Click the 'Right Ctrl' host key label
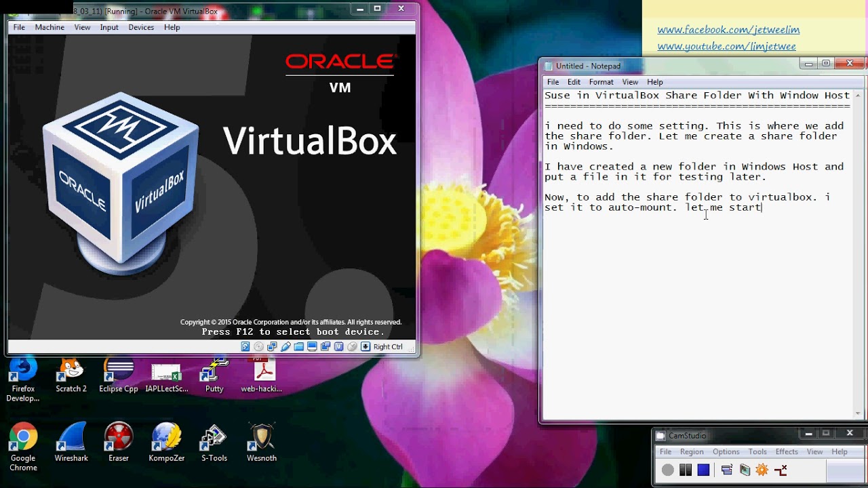This screenshot has height=488, width=868. point(388,346)
